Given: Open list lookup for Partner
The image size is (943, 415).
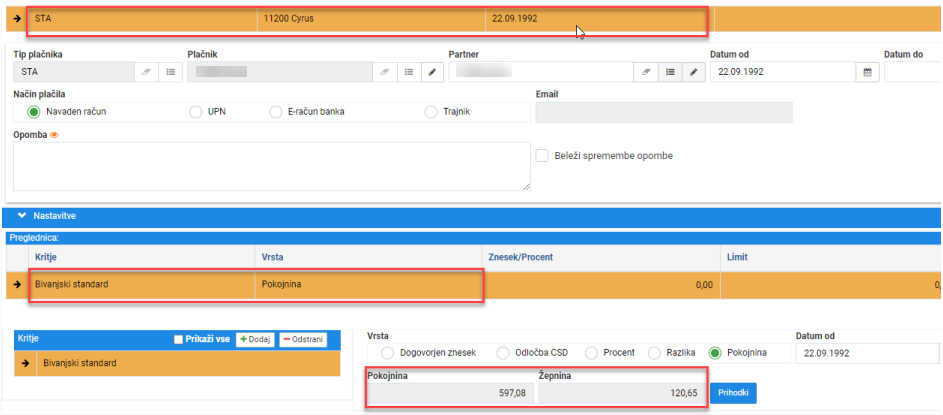Looking at the screenshot, I should [x=669, y=72].
